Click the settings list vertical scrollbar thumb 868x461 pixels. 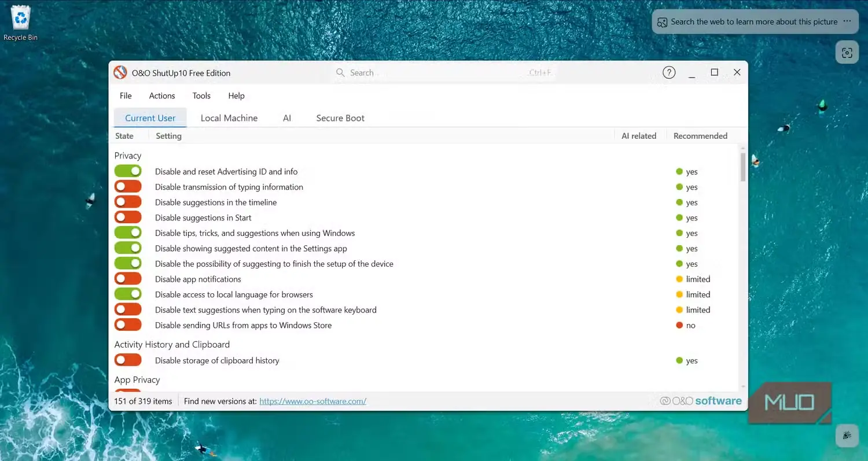(x=743, y=167)
